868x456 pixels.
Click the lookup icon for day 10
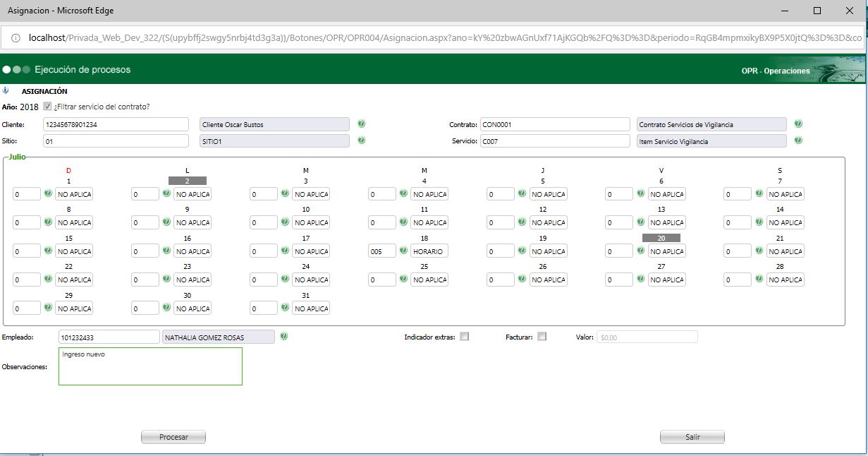coord(286,222)
